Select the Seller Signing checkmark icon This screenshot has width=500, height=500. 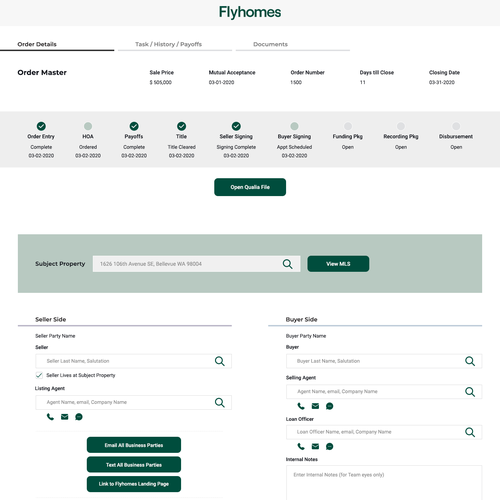236,126
